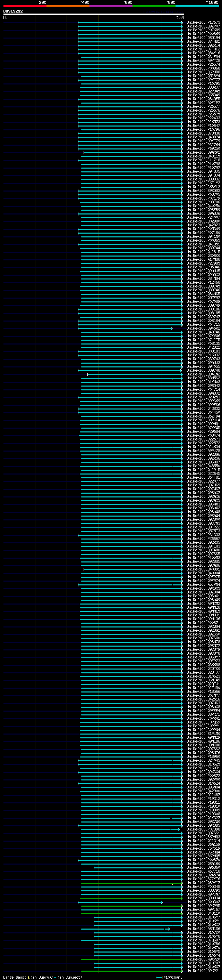Open hit UniRef100_P26577
This screenshot has width=222, height=980.
coord(203,106)
